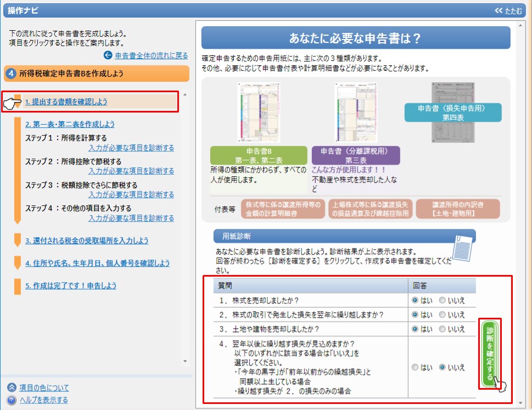Click the right panel scroll-up arrow
Image resolution: width=532 pixels, height=410 pixels.
[x=520, y=25]
